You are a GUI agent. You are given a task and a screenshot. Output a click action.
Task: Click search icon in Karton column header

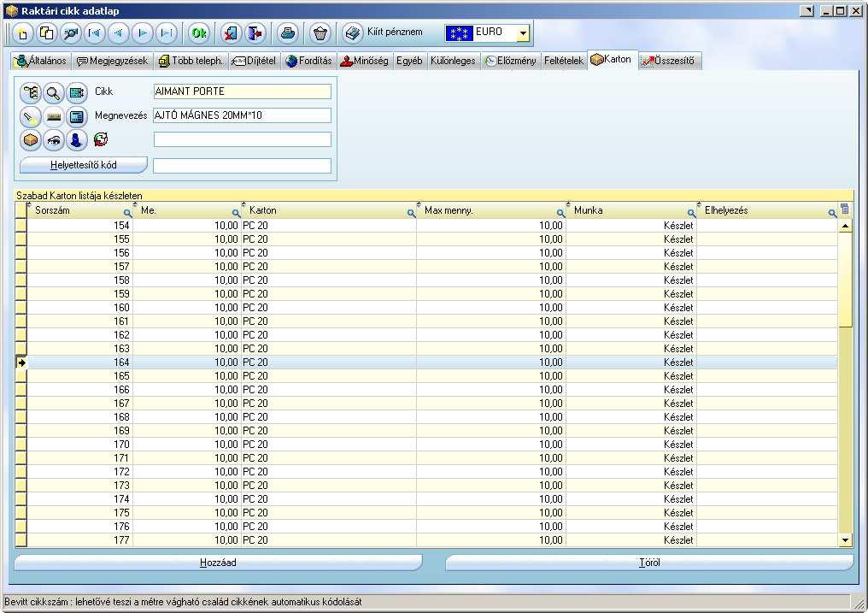tap(411, 213)
